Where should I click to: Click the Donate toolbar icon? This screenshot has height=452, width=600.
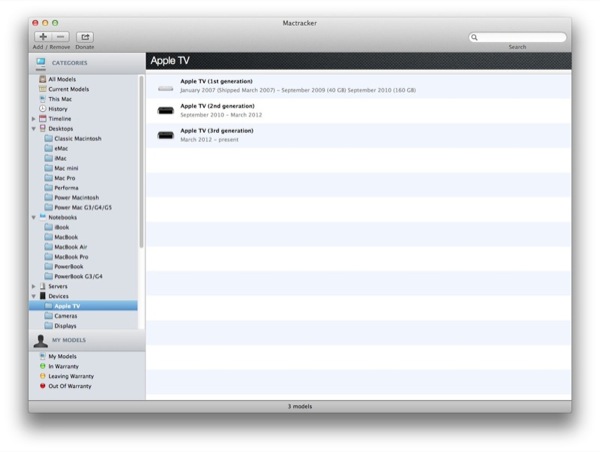[x=85, y=37]
